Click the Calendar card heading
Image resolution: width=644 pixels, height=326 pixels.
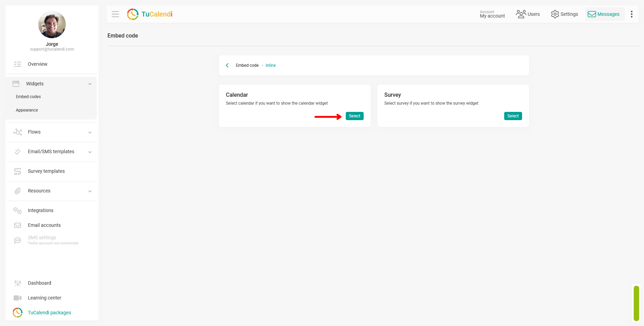click(x=237, y=95)
